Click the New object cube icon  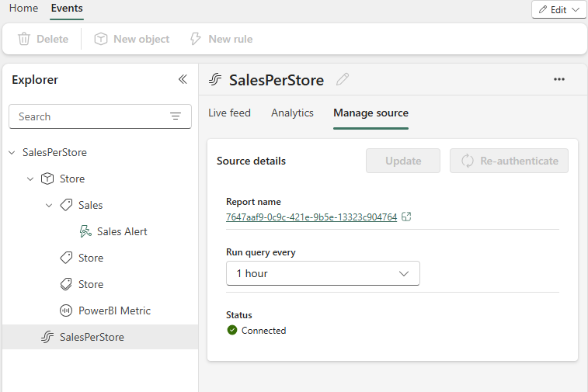[x=100, y=39]
